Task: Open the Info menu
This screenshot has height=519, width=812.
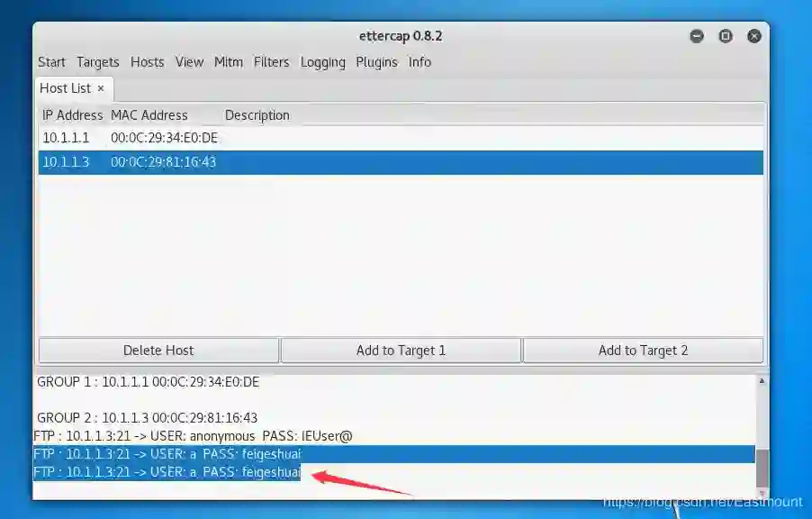Action: pyautogui.click(x=420, y=62)
